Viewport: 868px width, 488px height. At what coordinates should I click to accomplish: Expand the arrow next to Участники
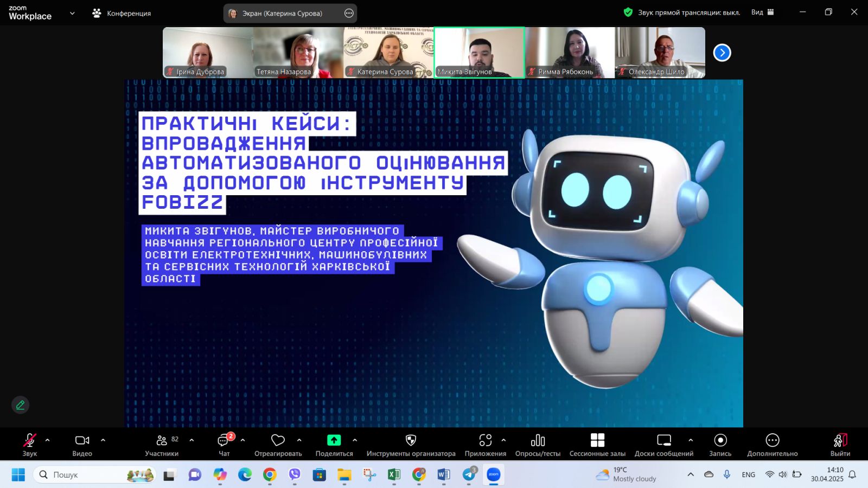[192, 440]
